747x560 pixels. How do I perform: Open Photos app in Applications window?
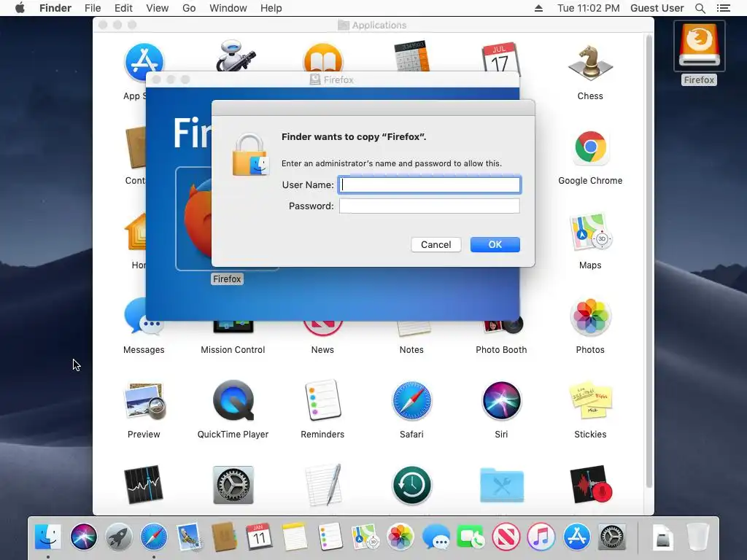(x=590, y=316)
